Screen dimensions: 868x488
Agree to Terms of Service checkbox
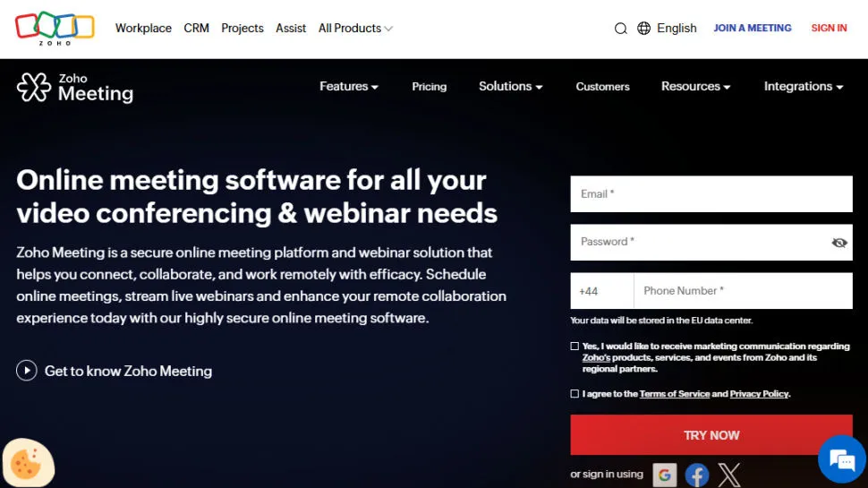coord(574,394)
